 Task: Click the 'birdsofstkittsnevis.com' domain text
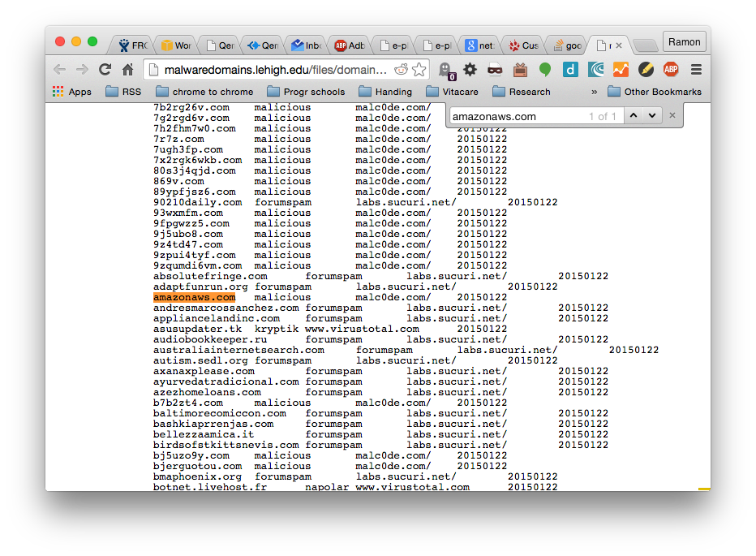(x=226, y=445)
